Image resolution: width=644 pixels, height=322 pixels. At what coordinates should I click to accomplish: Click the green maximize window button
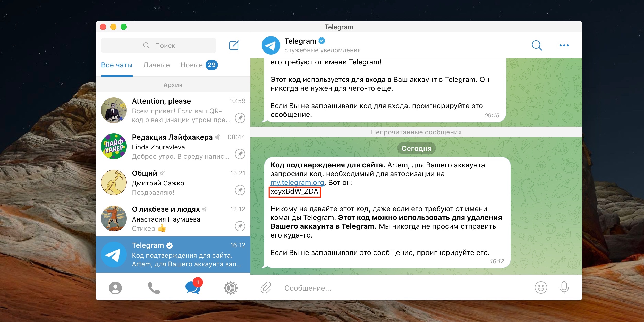coord(124,27)
